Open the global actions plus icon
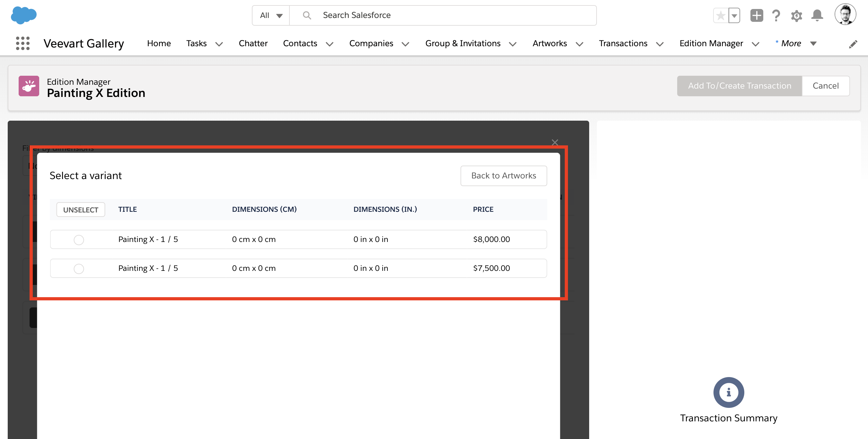 756,15
